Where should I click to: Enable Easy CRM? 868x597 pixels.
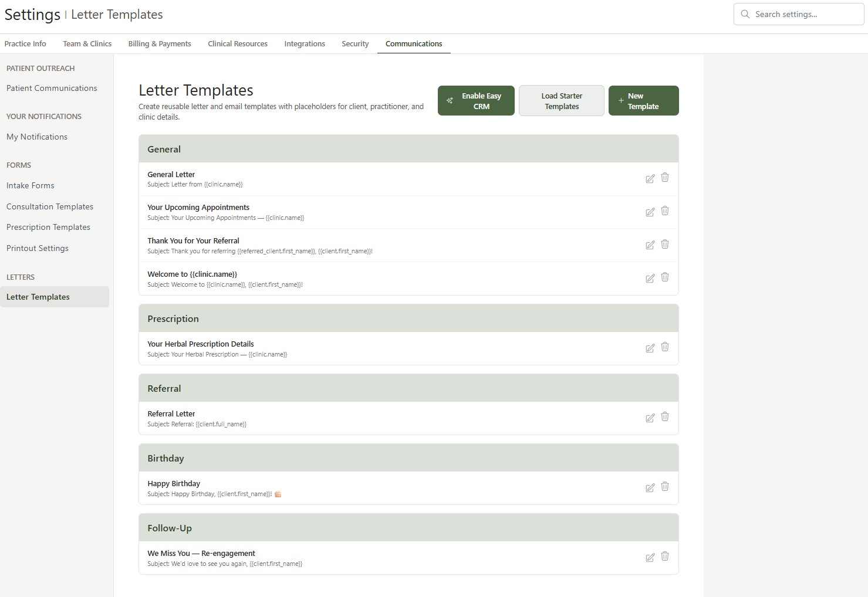475,100
